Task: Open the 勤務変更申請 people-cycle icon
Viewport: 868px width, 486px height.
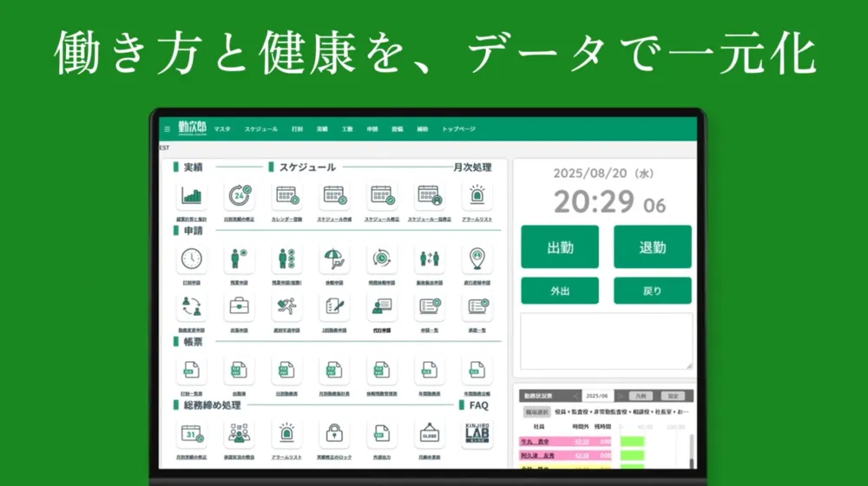Action: point(192,306)
